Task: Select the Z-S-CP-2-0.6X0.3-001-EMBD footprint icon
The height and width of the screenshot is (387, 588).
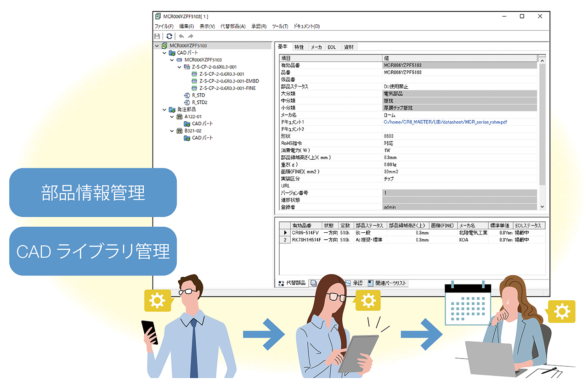Action: click(x=194, y=81)
